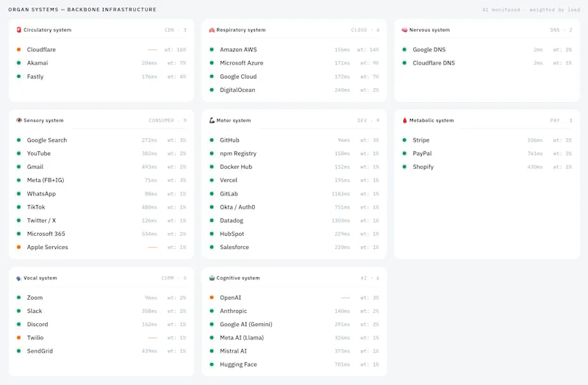
Task: Click the Circulatory system card icon
Action: tap(19, 29)
